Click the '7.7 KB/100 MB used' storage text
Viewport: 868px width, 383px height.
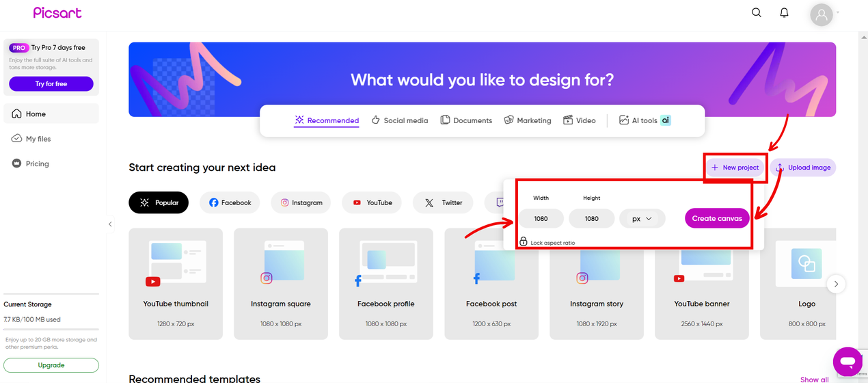point(32,319)
